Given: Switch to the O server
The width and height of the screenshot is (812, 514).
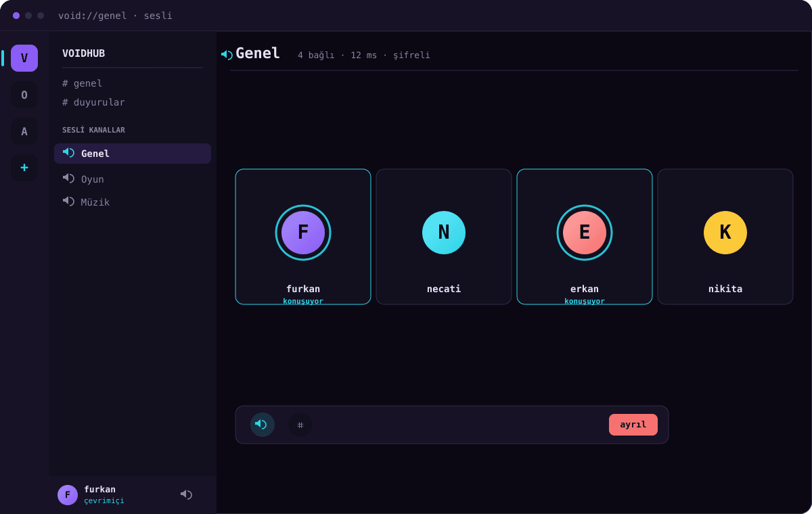Looking at the screenshot, I should click(24, 95).
